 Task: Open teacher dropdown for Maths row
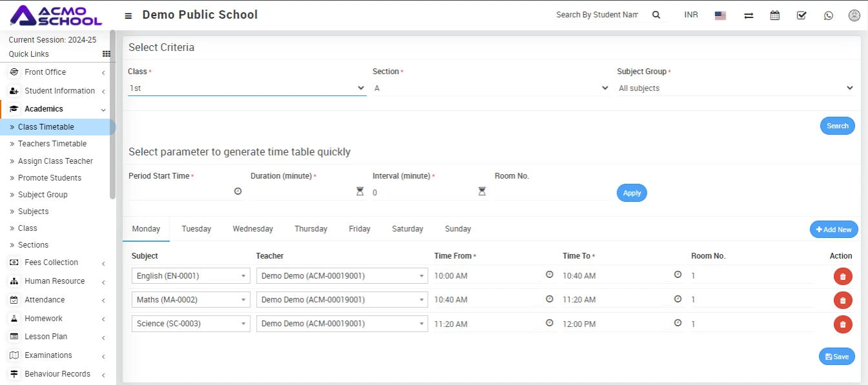click(341, 300)
